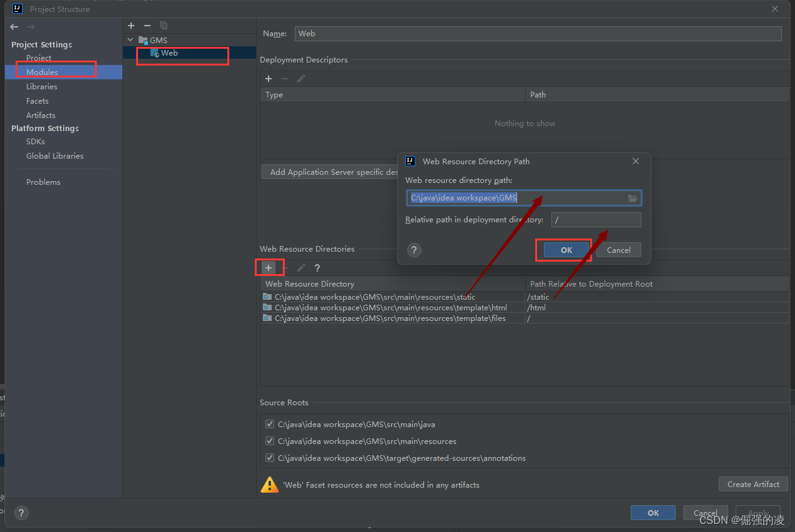Click the Create Artifact button
The image size is (795, 532).
coord(753,484)
